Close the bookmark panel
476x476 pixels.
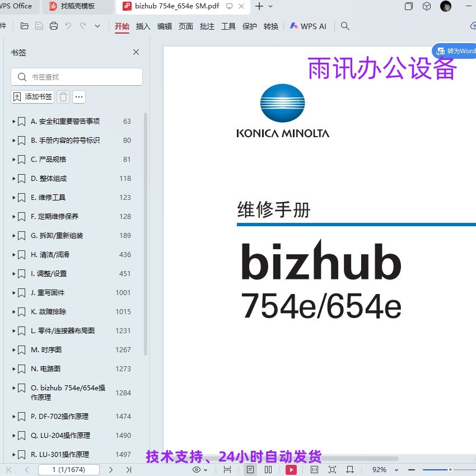click(136, 52)
